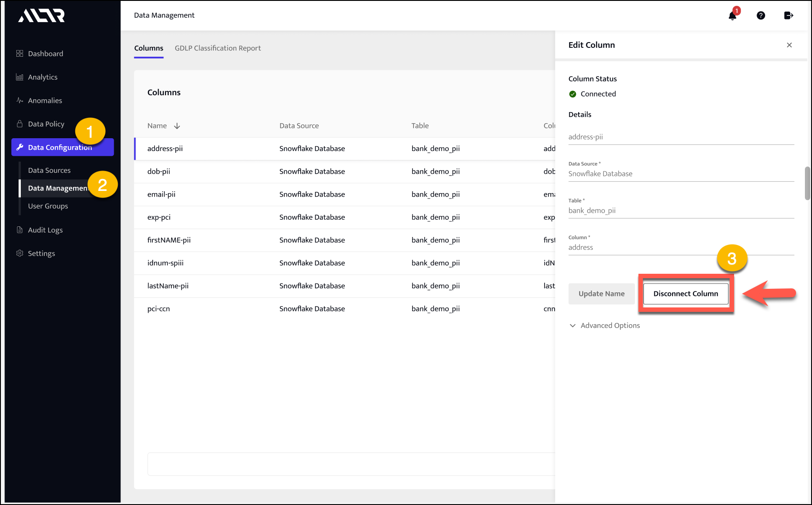Select the email-pii row in table

point(161,194)
